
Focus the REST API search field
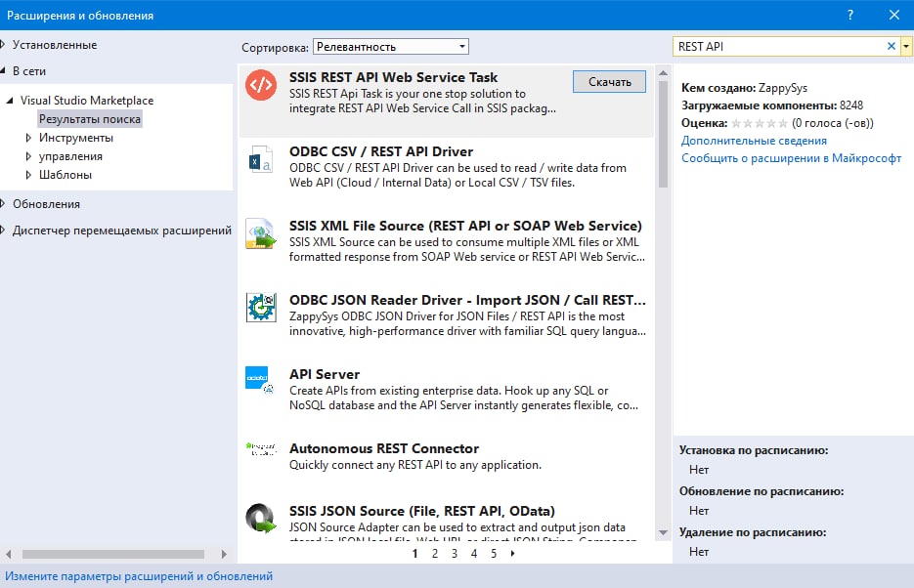pos(779,46)
